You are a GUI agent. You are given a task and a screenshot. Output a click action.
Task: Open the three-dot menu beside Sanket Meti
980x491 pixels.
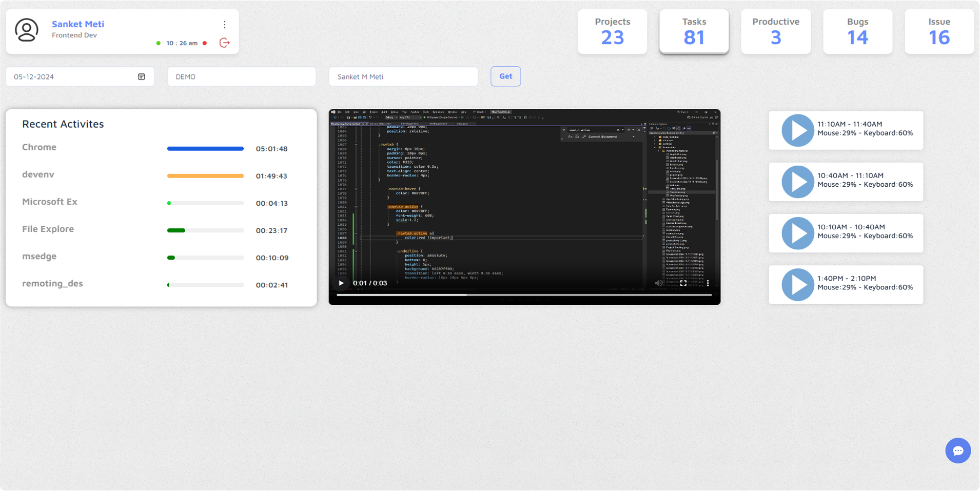pos(224,25)
